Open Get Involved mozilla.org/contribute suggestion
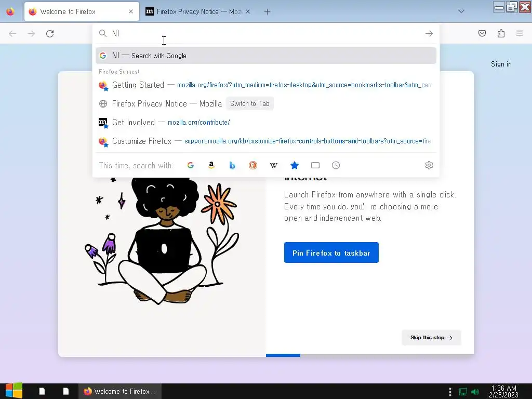Screen dimensions: 532x399 [266, 122]
